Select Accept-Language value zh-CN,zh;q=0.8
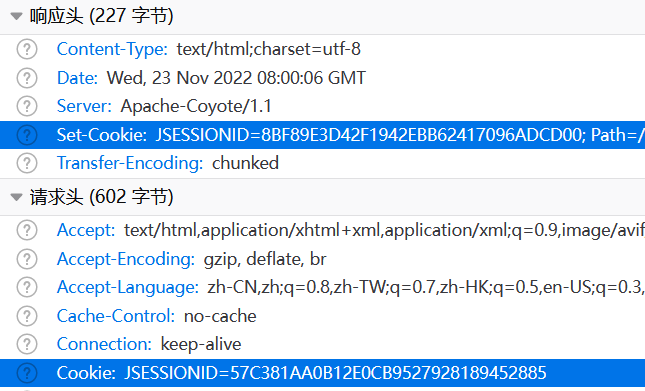645x391 pixels. point(426,287)
